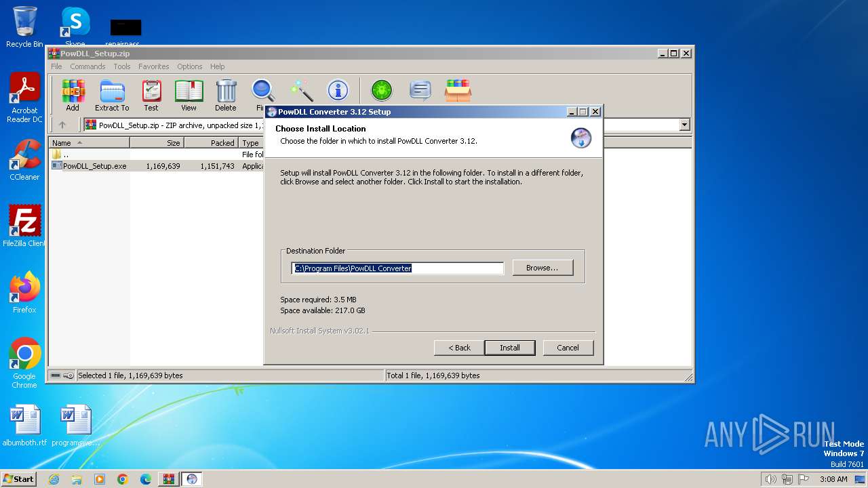The image size is (868, 488).
Task: Open the Commands menu
Action: [x=87, y=66]
